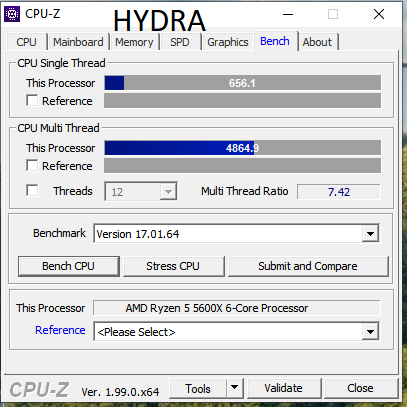This screenshot has width=407, height=407.
Task: Click Submit and Compare
Action: pos(308,266)
